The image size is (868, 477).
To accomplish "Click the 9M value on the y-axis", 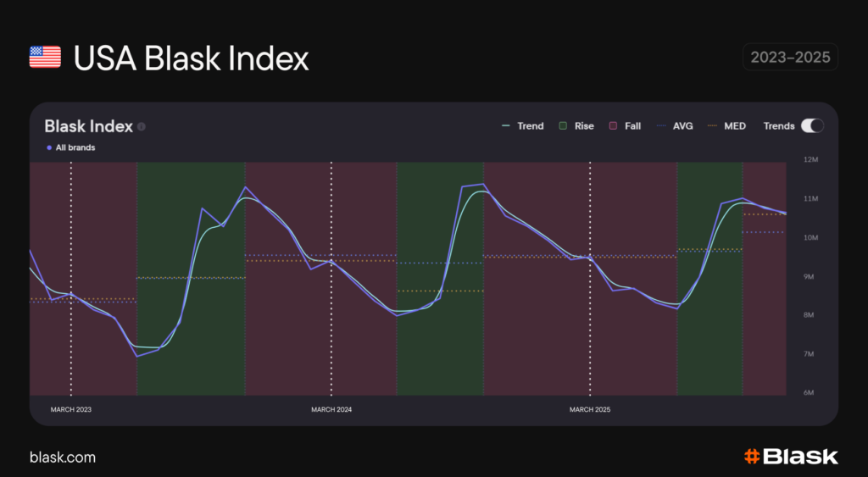I will pyautogui.click(x=809, y=277).
